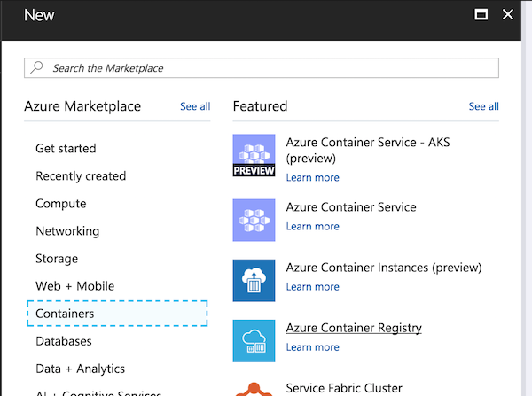Select the Containers category
Image resolution: width=532 pixels, height=396 pixels.
tap(117, 314)
